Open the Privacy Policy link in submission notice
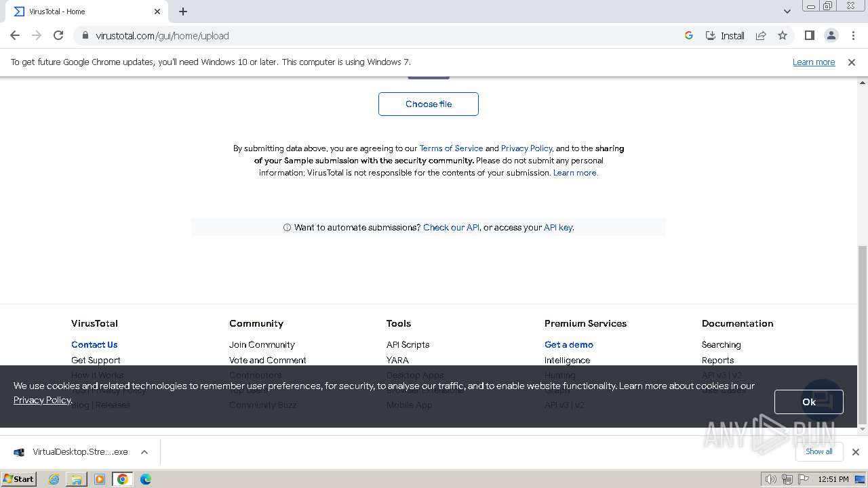Viewport: 868px width, 488px height. coord(526,148)
